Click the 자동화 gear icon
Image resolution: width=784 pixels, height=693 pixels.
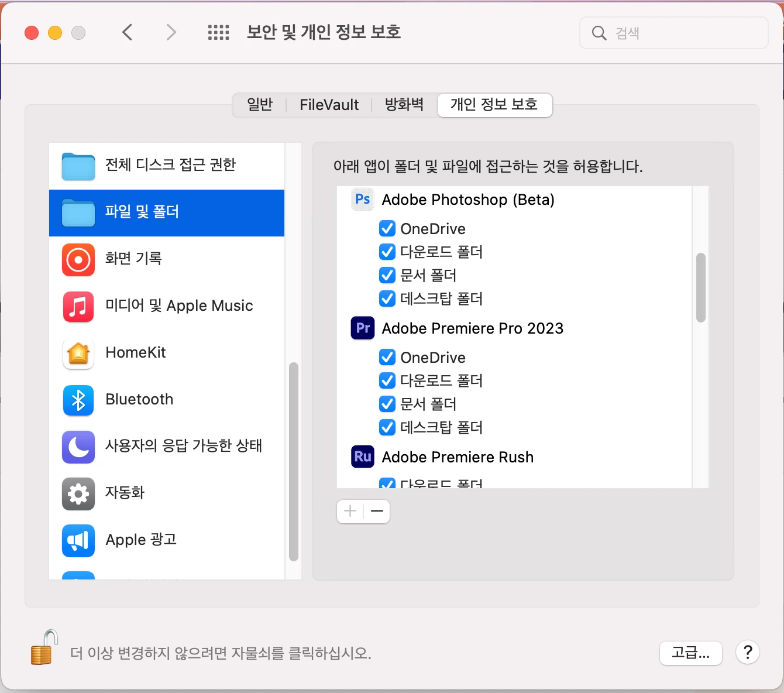coord(78,494)
